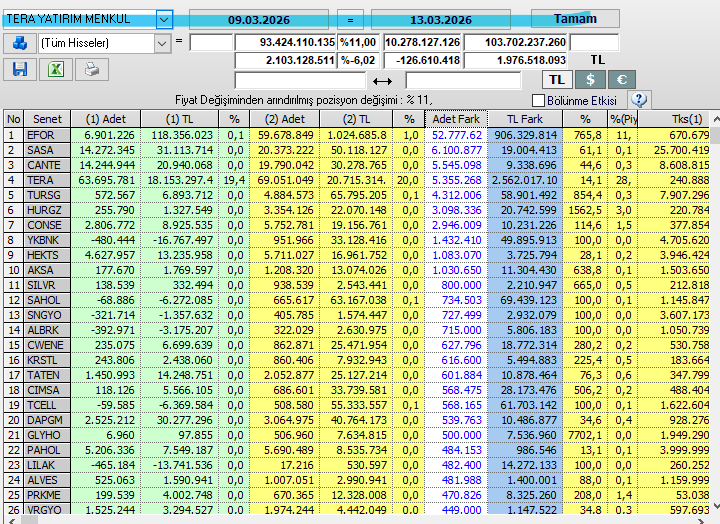Viewport: 720px width, 524px height.
Task: Sort by TL Fark column header
Action: [525, 119]
